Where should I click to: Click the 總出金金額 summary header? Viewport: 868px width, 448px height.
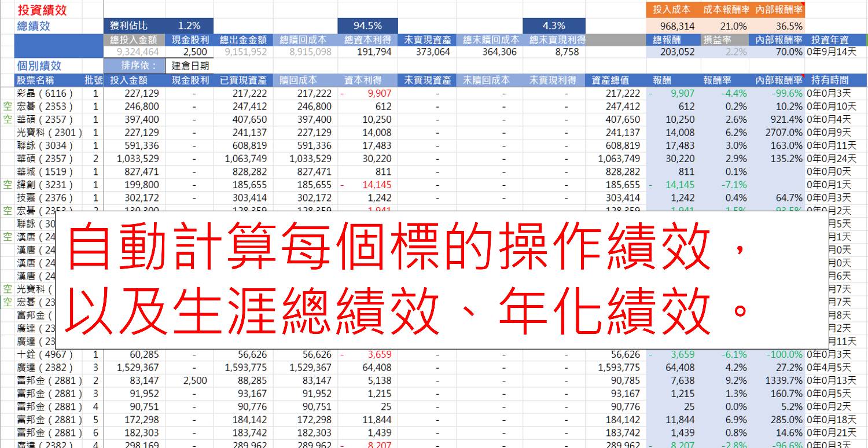pos(244,40)
